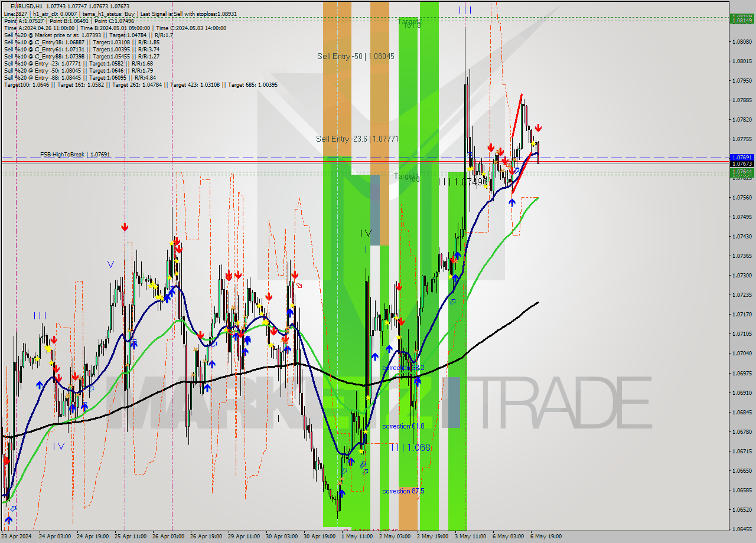The width and height of the screenshot is (756, 543).
Task: Click the 'FSB-HighToBreak | 1.07691' line label
Action: click(x=75, y=155)
